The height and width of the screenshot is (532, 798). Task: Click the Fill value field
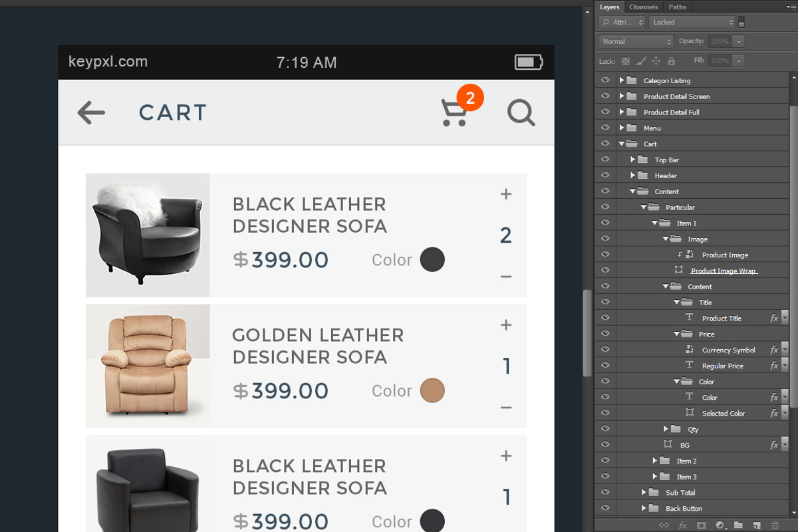721,61
